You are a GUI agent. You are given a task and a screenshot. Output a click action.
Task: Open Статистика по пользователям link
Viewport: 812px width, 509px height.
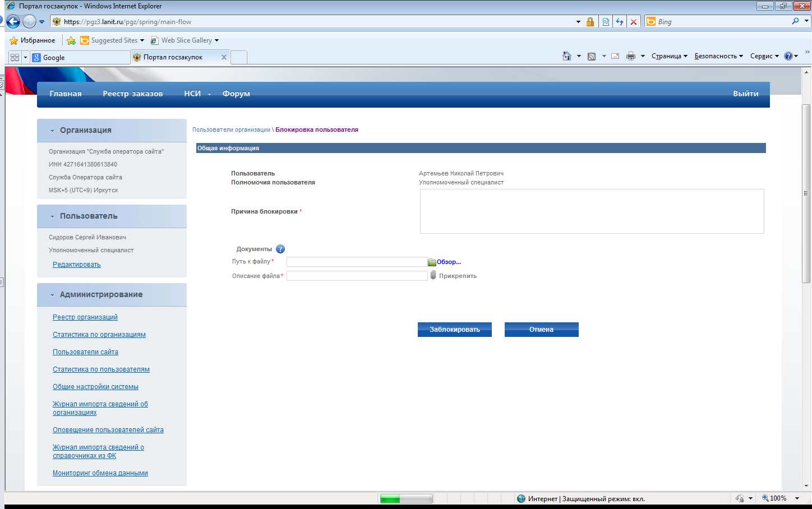(101, 369)
